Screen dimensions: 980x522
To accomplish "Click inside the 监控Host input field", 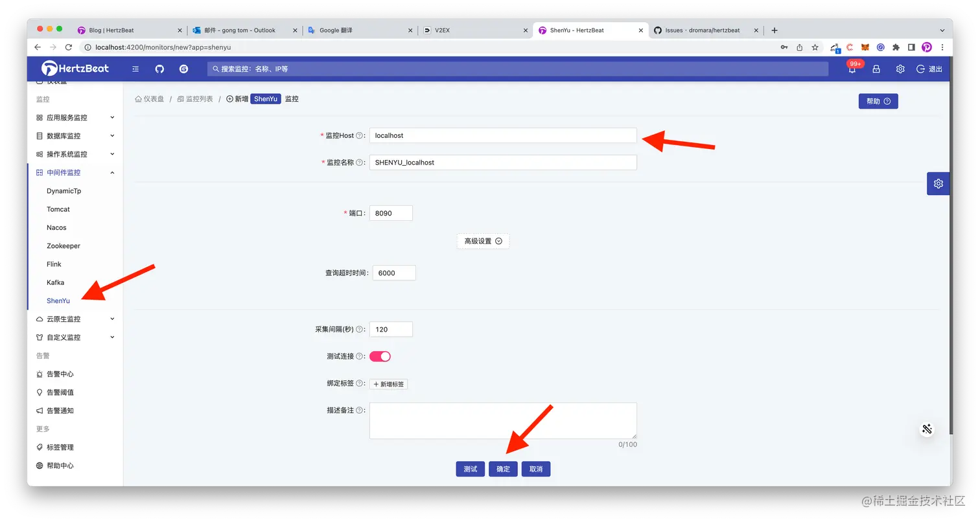I will [x=502, y=135].
